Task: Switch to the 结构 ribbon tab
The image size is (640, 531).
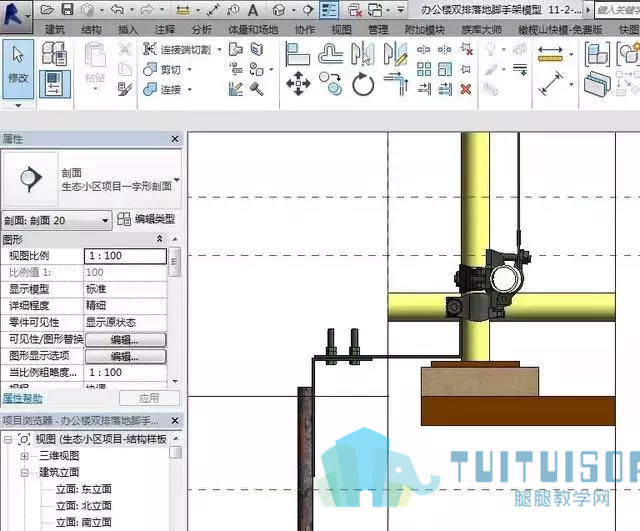Action: pos(91,29)
